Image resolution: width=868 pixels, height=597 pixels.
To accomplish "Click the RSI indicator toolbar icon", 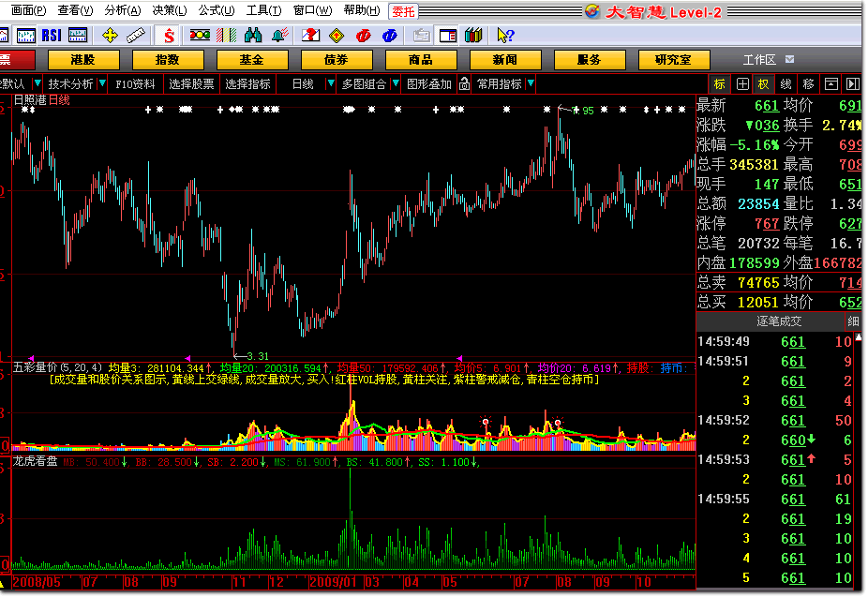I will (52, 36).
